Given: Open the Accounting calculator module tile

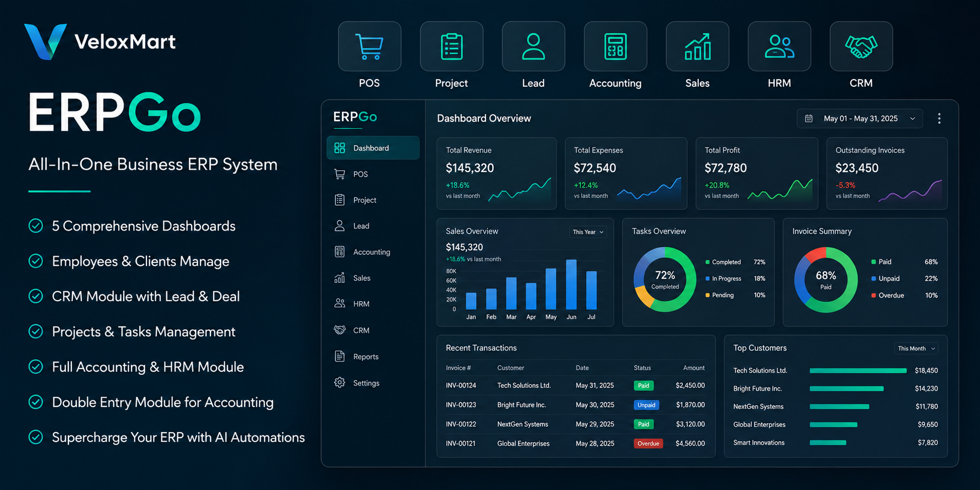Looking at the screenshot, I should (x=615, y=46).
